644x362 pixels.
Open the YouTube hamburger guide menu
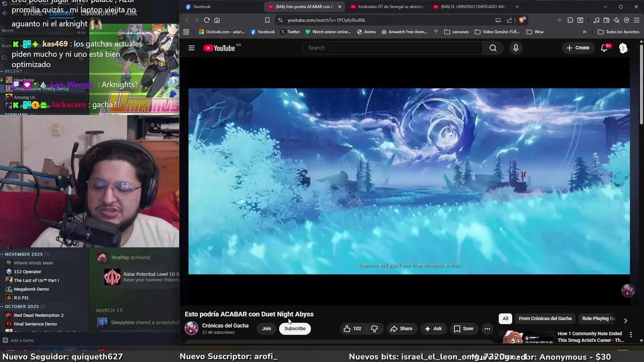191,48
